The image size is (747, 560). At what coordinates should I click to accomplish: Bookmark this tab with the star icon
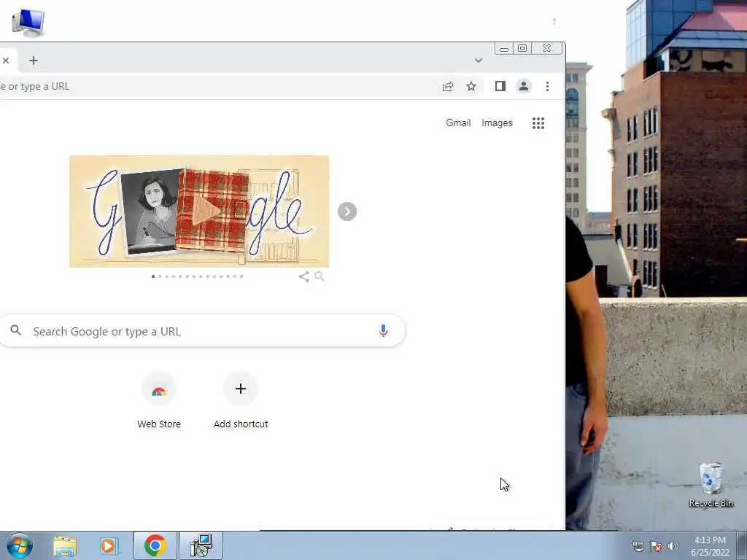click(471, 86)
